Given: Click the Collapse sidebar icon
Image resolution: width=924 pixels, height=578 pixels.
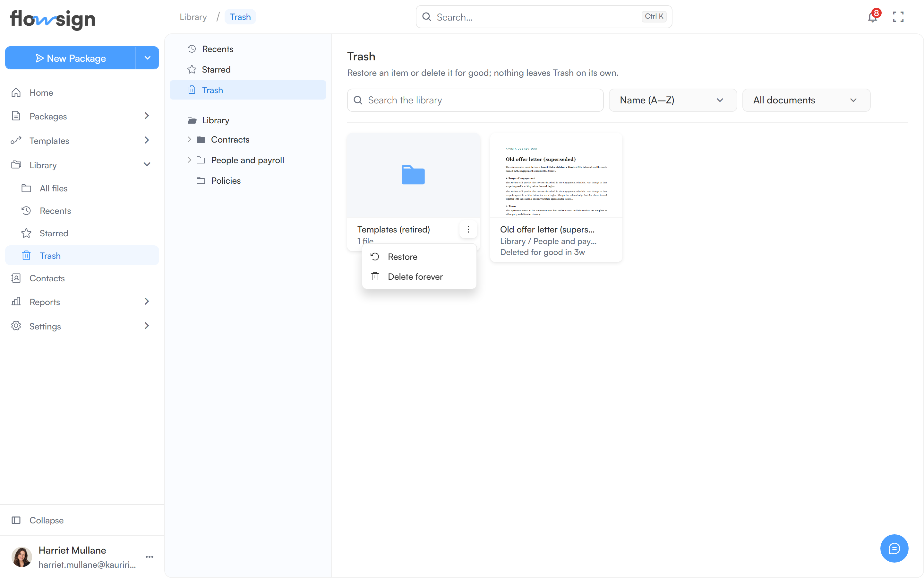Looking at the screenshot, I should [16, 520].
